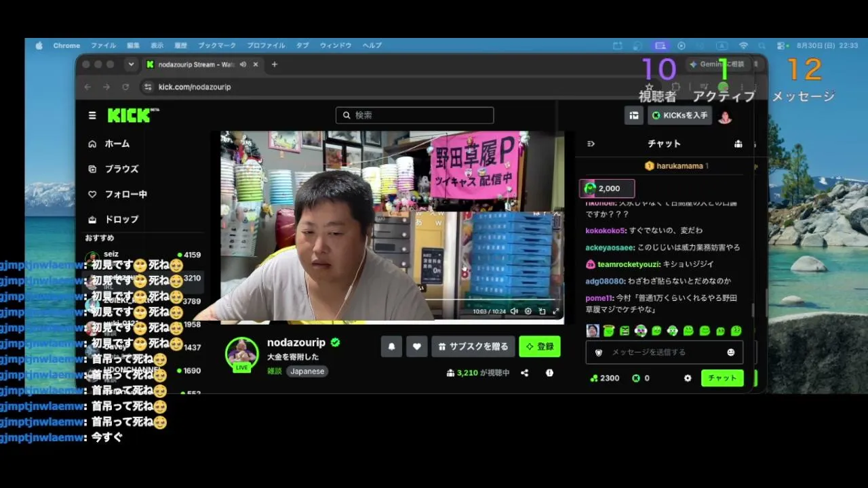Open a new Chrome tab
This screenshot has height=488, width=868.
tap(274, 64)
